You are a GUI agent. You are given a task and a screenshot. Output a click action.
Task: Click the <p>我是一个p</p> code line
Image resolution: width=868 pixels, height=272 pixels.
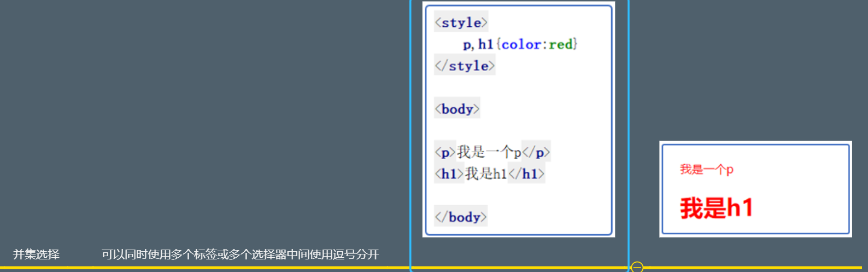pos(492,152)
